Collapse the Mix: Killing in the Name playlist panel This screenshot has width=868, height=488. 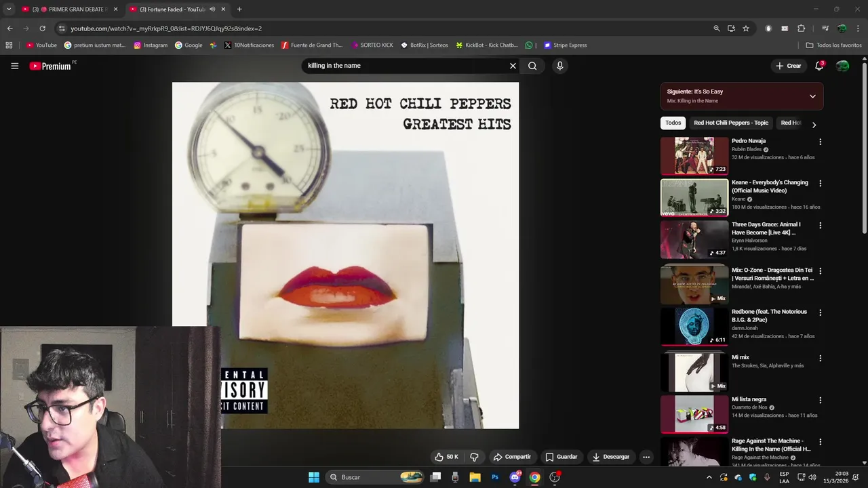coord(812,96)
